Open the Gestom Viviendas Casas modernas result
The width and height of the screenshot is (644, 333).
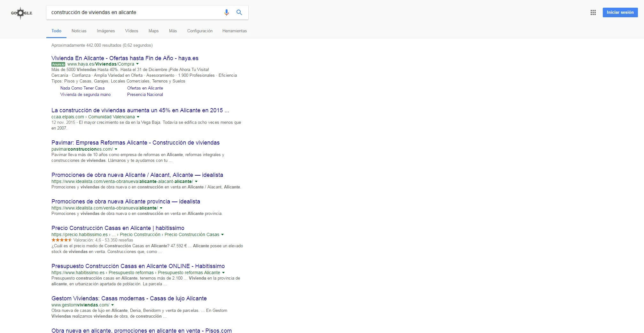pyautogui.click(x=129, y=298)
